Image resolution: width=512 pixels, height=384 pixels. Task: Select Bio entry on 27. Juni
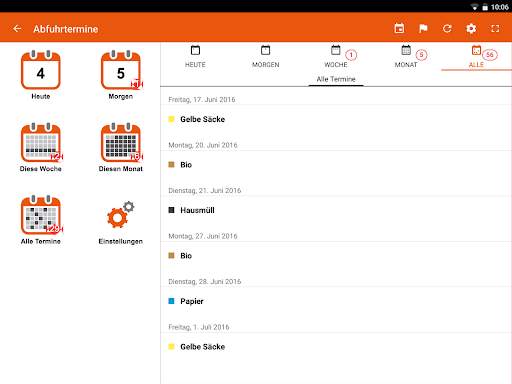336,256
